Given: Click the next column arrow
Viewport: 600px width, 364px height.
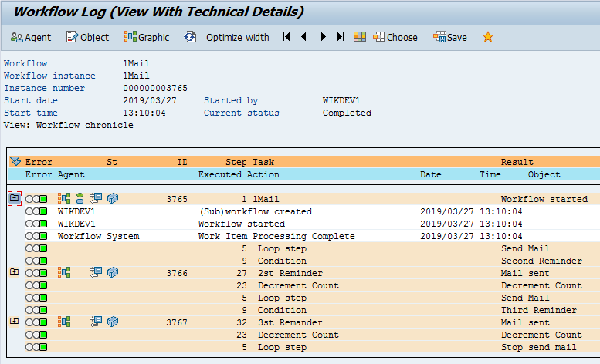Looking at the screenshot, I should coord(323,37).
